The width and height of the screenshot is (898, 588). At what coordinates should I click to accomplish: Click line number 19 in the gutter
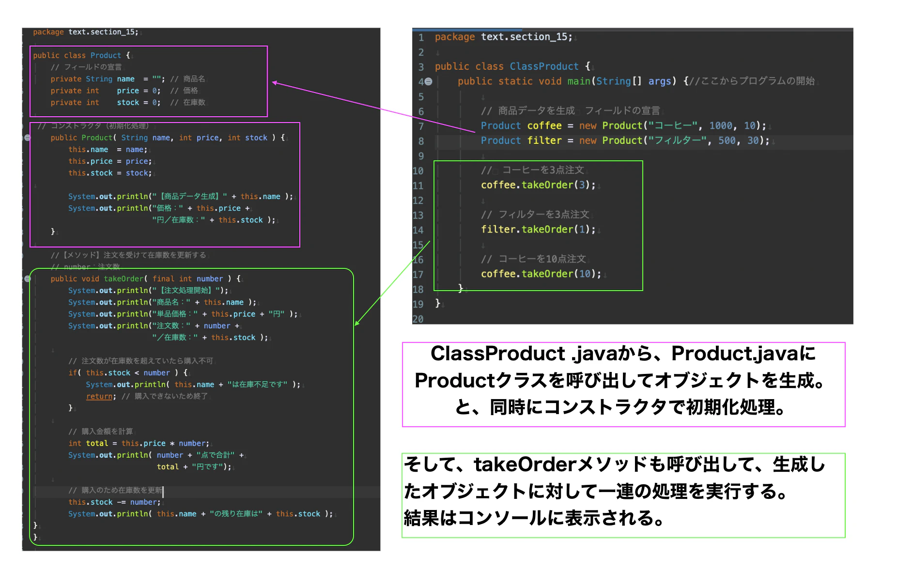click(418, 304)
